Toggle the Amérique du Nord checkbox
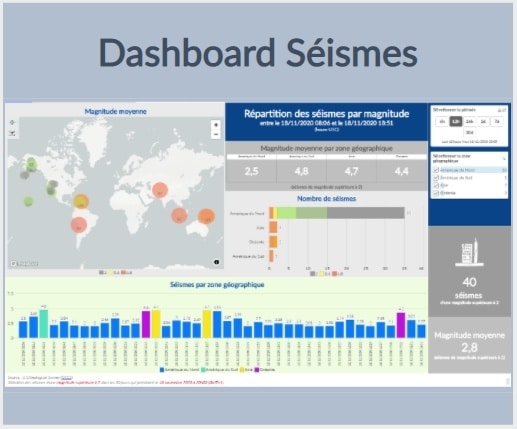 [x=436, y=170]
